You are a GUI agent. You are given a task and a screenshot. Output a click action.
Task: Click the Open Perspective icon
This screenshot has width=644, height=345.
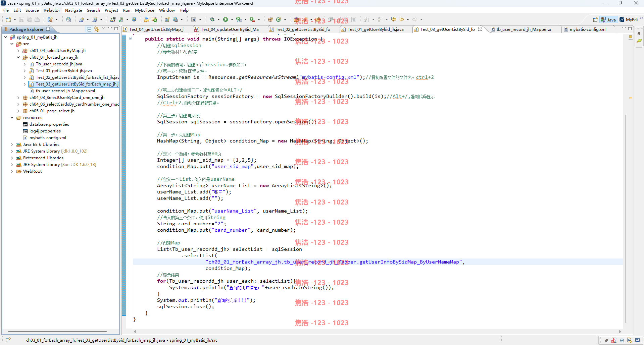click(x=595, y=20)
